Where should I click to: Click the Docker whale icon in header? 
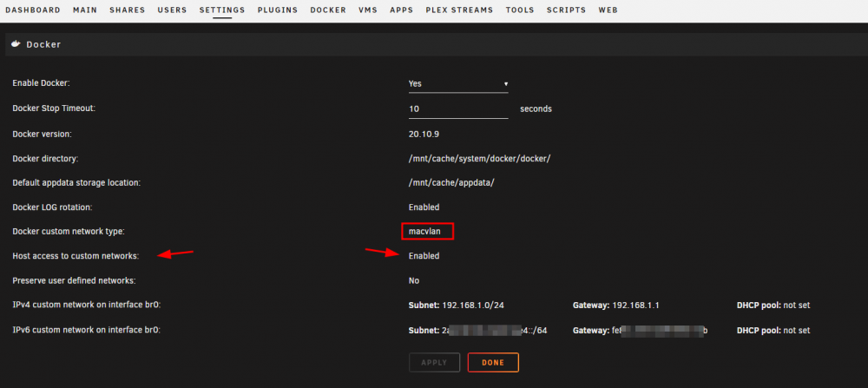16,43
